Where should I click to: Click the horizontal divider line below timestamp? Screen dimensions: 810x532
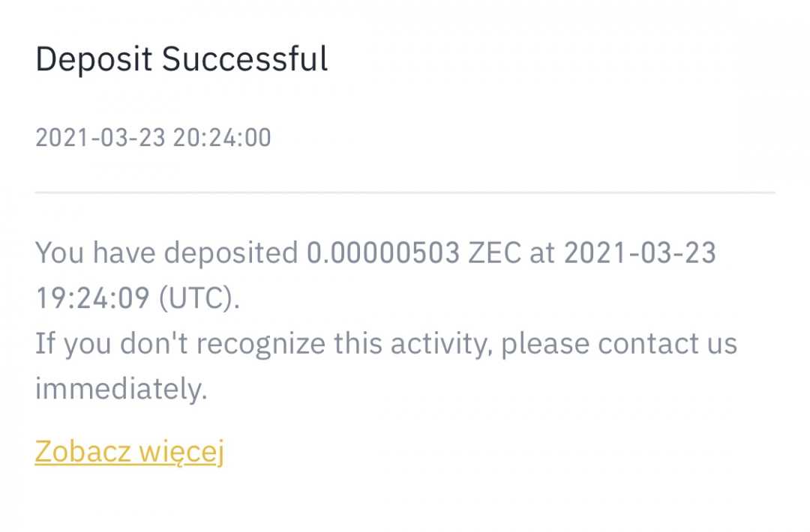pos(405,193)
